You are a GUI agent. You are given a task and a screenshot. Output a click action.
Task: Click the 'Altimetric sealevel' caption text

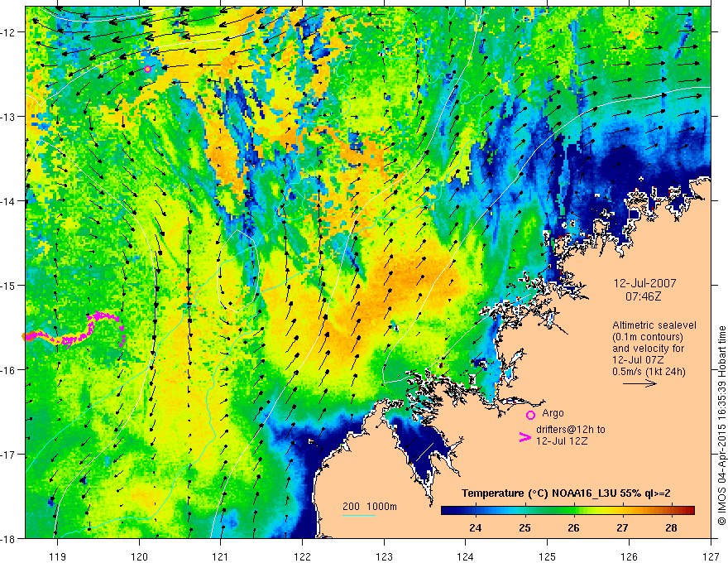point(654,325)
